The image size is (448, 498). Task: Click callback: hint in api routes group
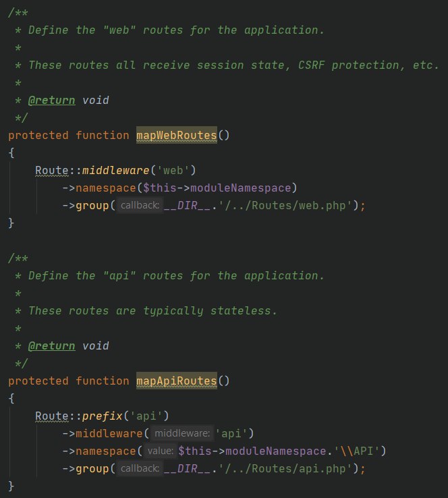140,468
